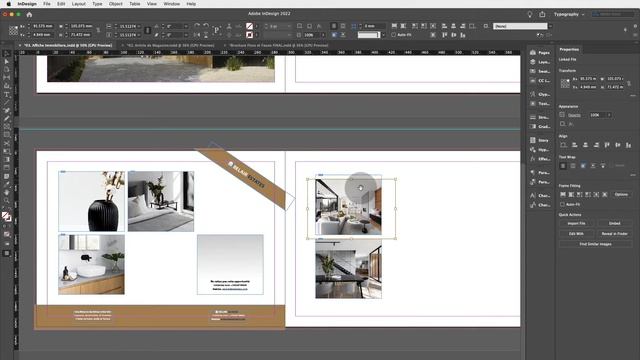Viewport: 640px width, 360px height.
Task: Click the Edit With button
Action: pyautogui.click(x=576, y=234)
